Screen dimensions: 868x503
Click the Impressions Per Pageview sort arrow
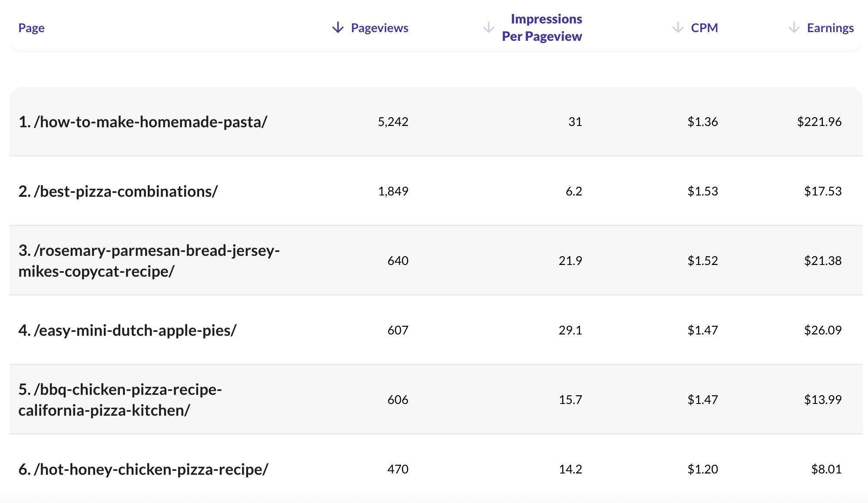pos(488,27)
